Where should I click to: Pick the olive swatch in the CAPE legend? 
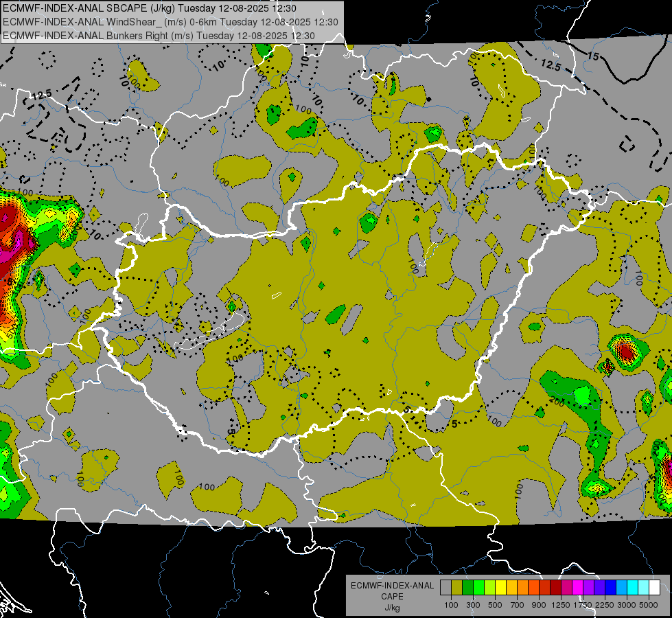point(457,588)
